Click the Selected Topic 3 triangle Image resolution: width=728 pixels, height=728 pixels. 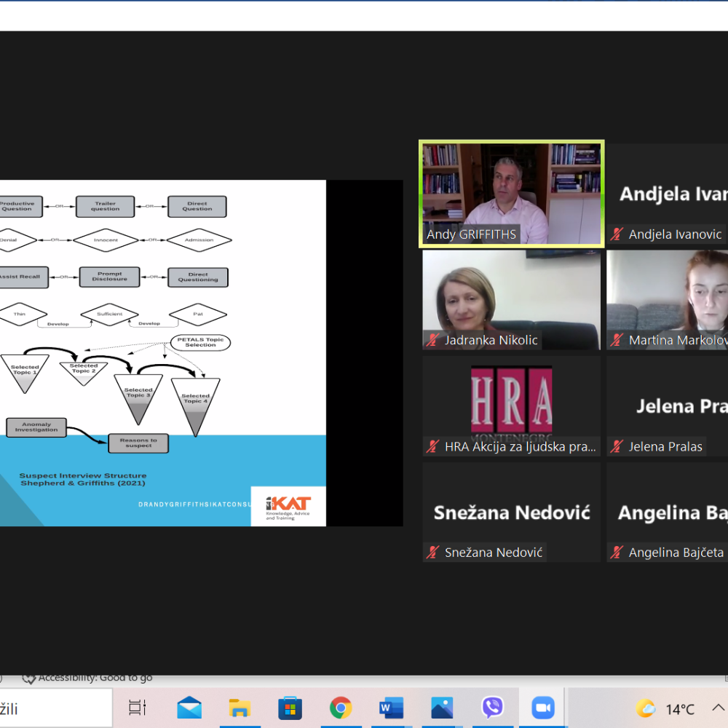pos(138,396)
